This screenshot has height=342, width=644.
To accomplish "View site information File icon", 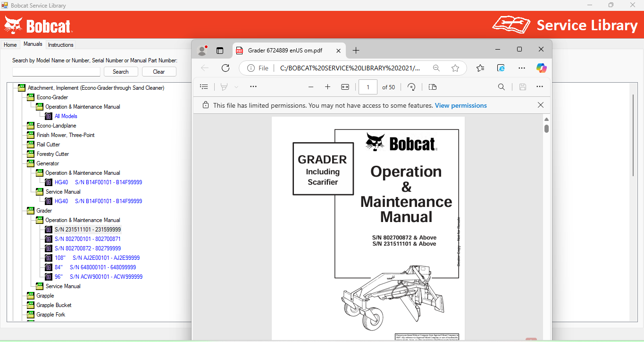I will (x=258, y=68).
